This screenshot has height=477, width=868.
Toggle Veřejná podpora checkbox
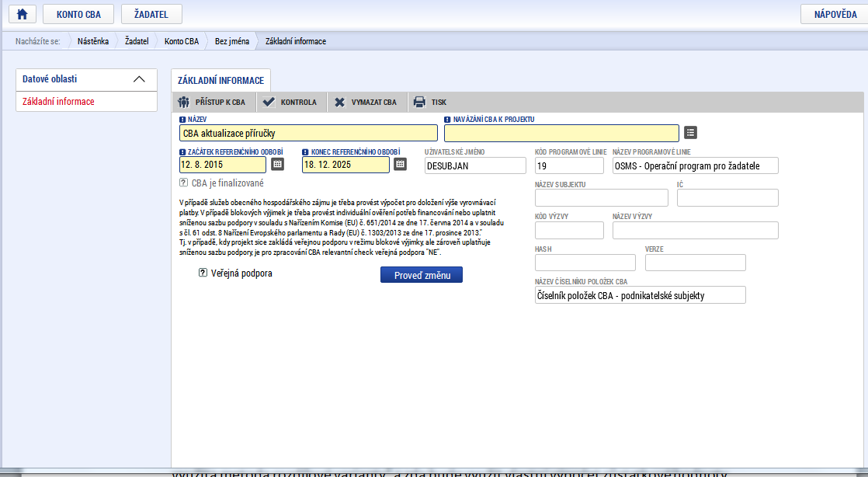click(x=203, y=273)
